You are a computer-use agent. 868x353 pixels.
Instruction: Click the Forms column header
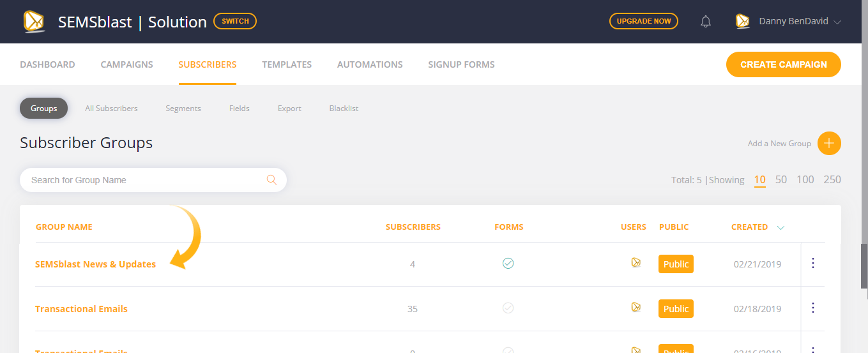(x=509, y=227)
